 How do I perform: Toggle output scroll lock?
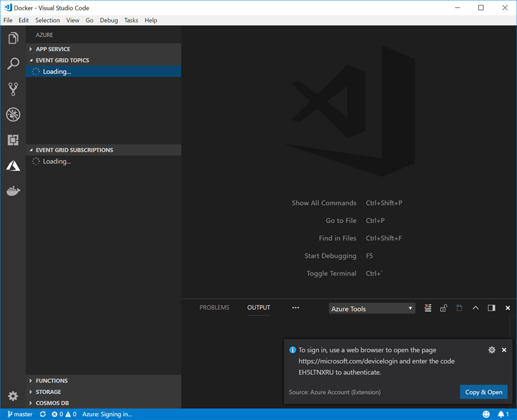coord(443,308)
